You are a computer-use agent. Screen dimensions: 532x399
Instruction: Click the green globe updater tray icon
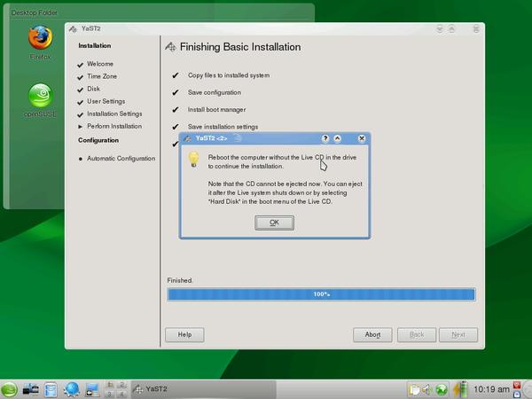pyautogui.click(x=442, y=389)
